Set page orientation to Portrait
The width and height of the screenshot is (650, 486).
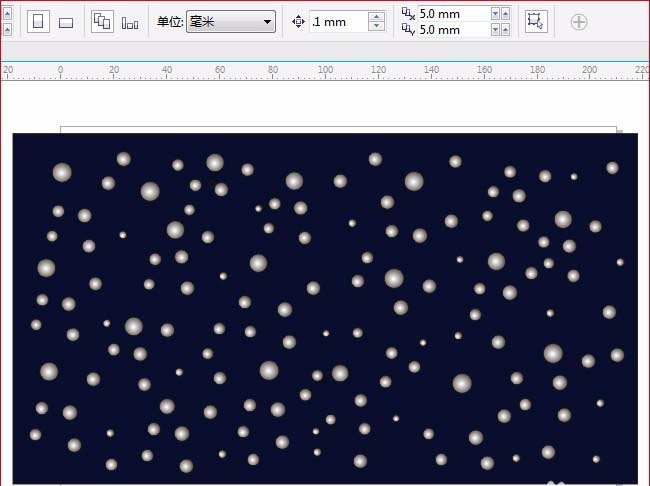38,22
